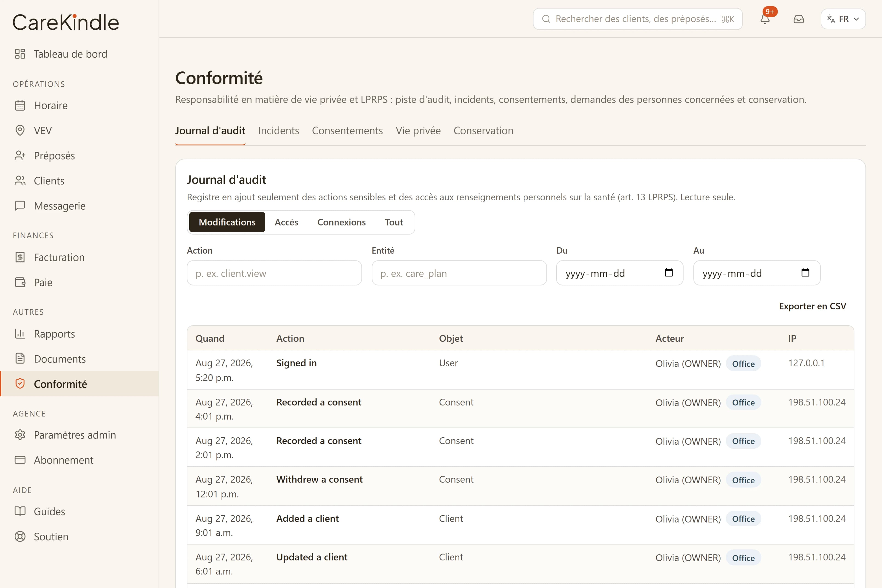The height and width of the screenshot is (588, 882).
Task: Click the search magnifier icon
Action: tap(546, 19)
